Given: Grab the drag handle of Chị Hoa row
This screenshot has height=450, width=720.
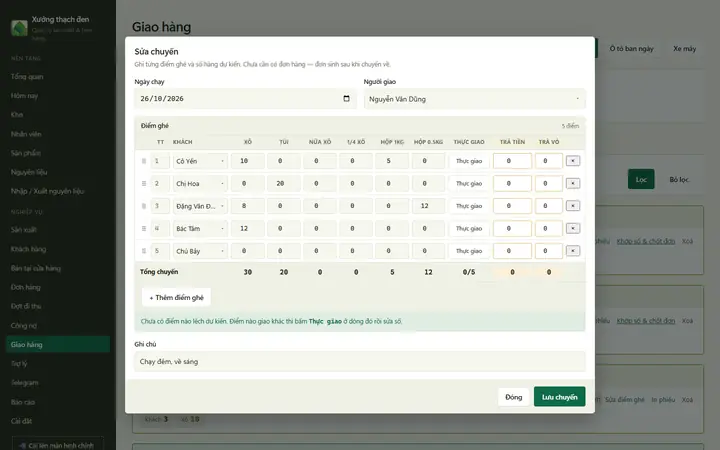Looking at the screenshot, I should click(144, 184).
